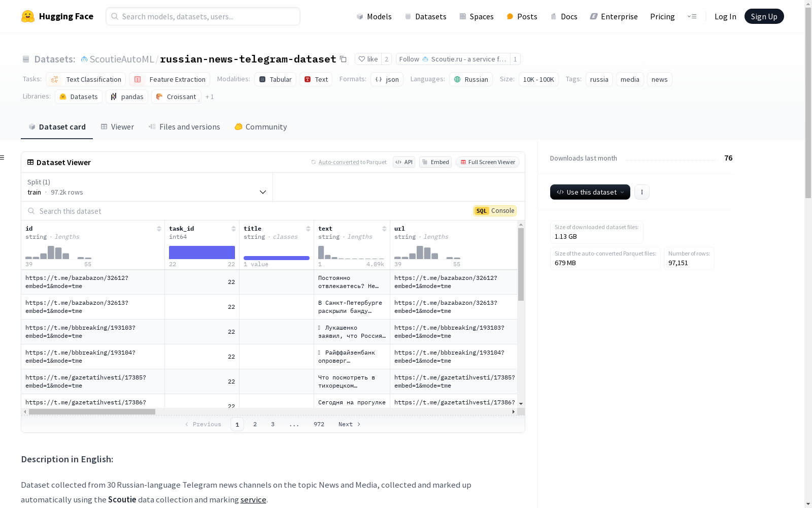
Task: Open the Enterprise nav item
Action: tap(614, 16)
